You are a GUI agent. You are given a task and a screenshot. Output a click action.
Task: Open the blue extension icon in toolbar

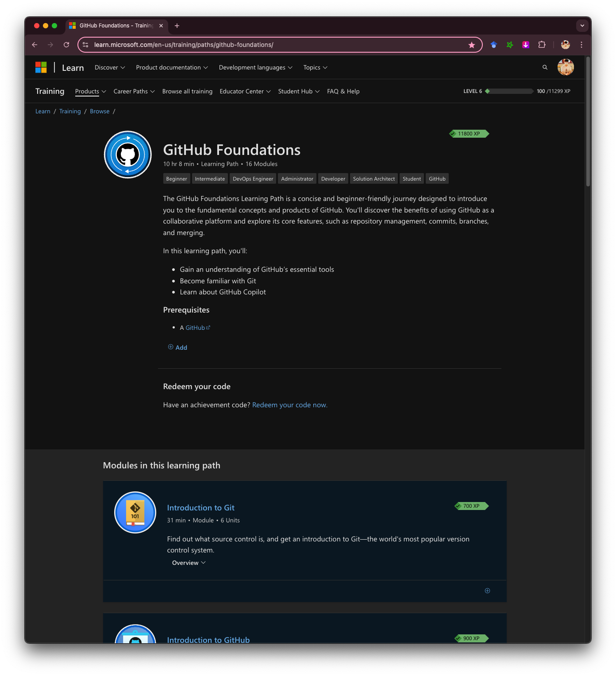pos(494,45)
